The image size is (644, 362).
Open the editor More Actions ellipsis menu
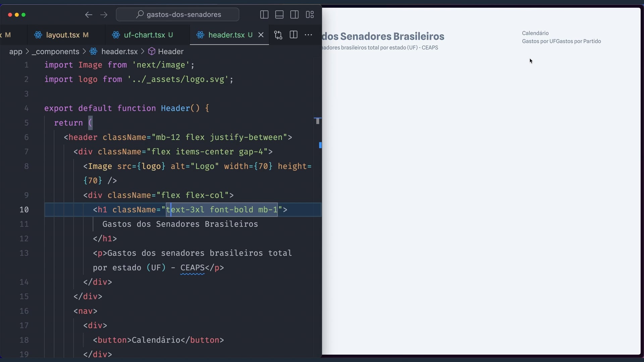309,35
